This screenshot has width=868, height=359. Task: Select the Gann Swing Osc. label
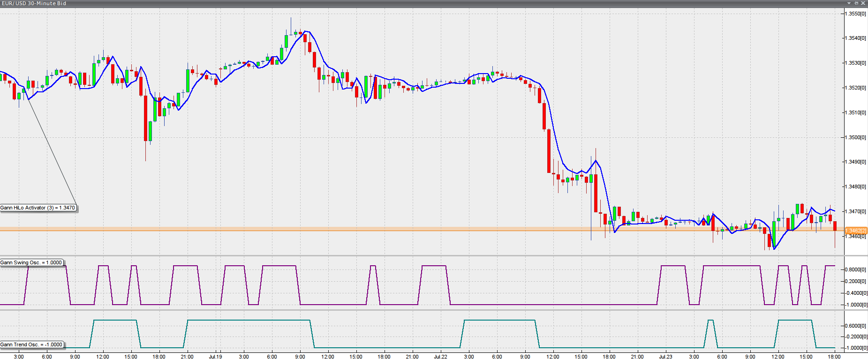click(31, 262)
